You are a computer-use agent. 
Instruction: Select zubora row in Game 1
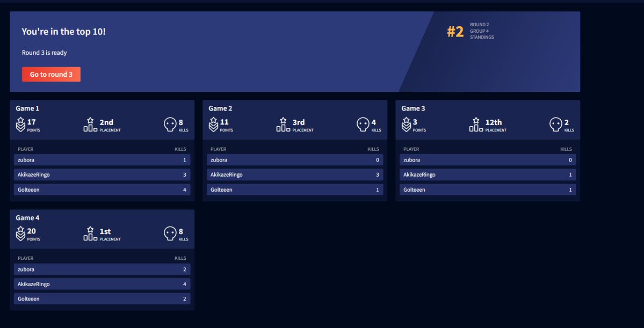tap(102, 159)
